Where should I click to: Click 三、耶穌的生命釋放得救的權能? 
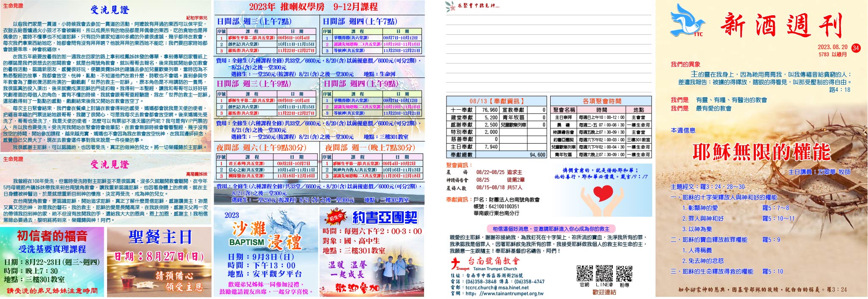(x=712, y=271)
